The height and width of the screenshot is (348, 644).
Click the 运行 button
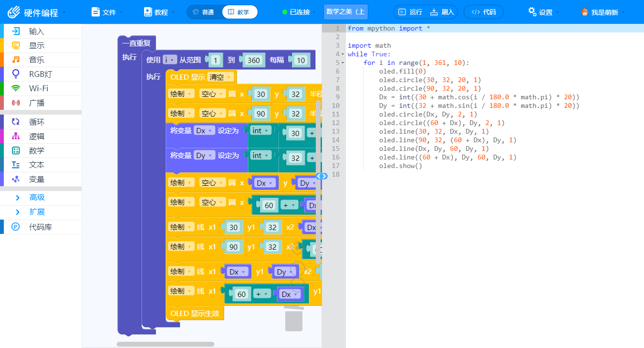410,12
